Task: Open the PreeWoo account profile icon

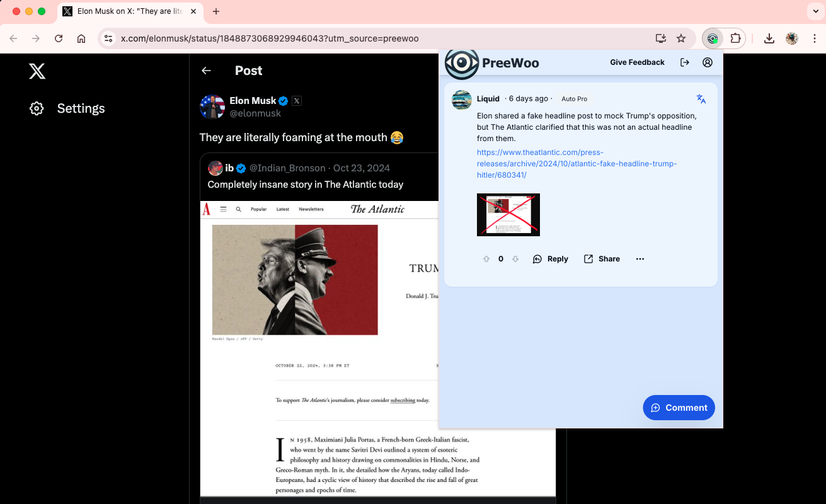Action: coord(708,62)
